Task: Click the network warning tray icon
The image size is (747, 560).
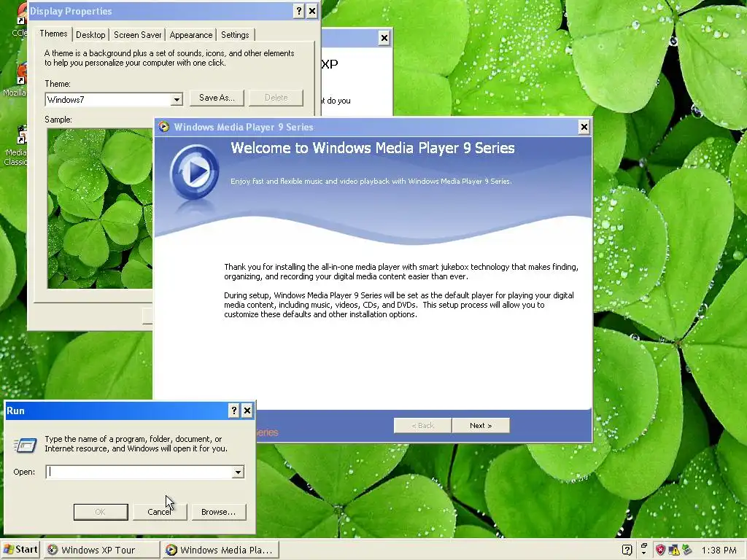Action: [x=673, y=550]
